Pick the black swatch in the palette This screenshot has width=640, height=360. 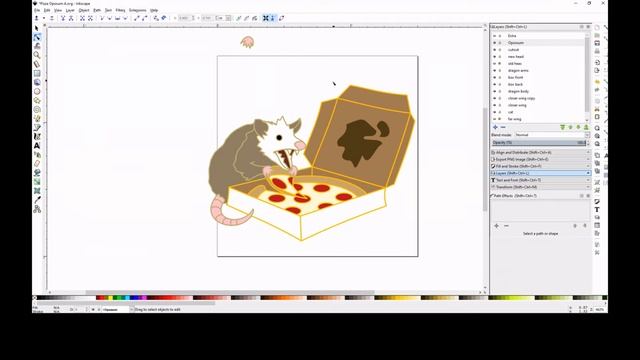pos(40,298)
